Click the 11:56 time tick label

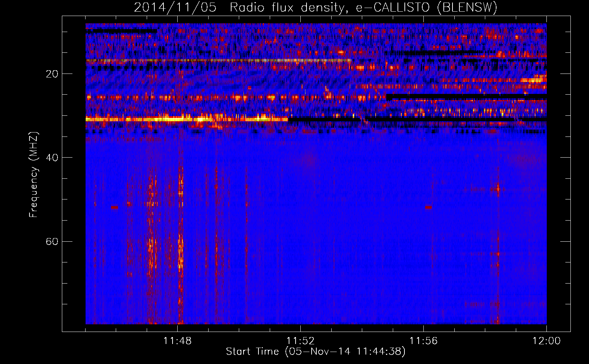coord(423,341)
